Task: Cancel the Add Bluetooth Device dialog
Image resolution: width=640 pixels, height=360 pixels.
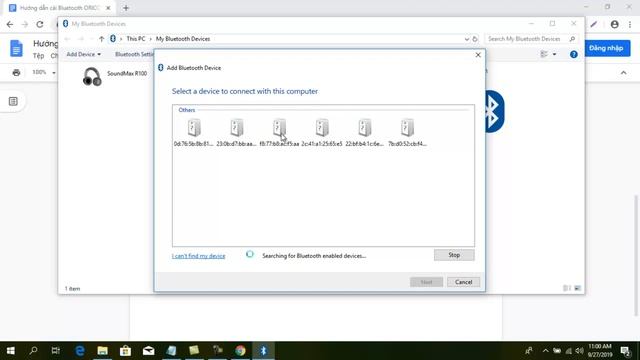Action: click(x=463, y=282)
